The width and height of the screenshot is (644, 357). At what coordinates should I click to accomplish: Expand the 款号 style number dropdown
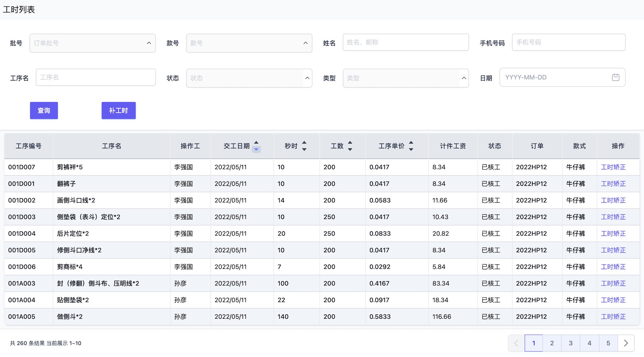pyautogui.click(x=249, y=43)
